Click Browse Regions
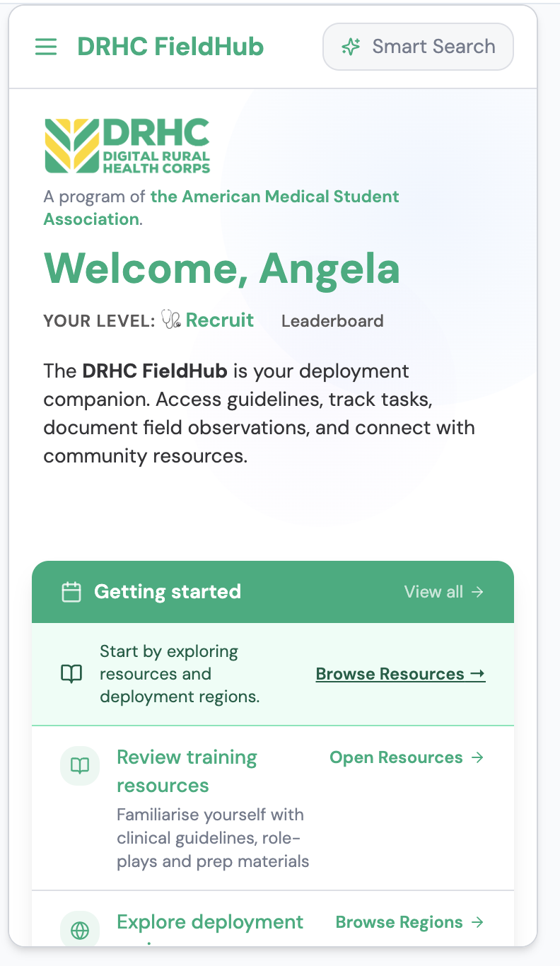This screenshot has height=966, width=560. tap(409, 922)
